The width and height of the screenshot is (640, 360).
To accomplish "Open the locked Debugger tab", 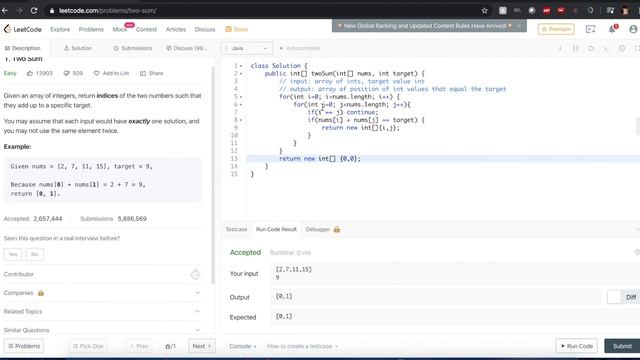I will (322, 229).
